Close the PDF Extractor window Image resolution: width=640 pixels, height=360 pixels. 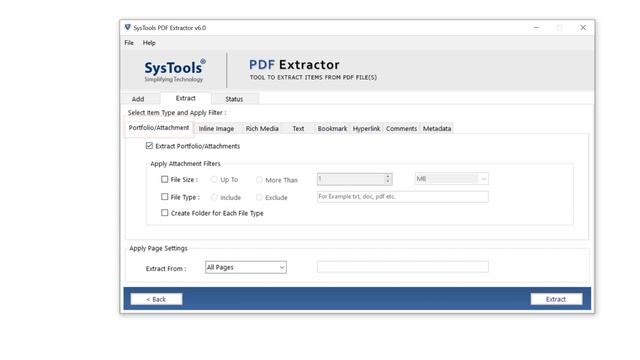point(583,27)
